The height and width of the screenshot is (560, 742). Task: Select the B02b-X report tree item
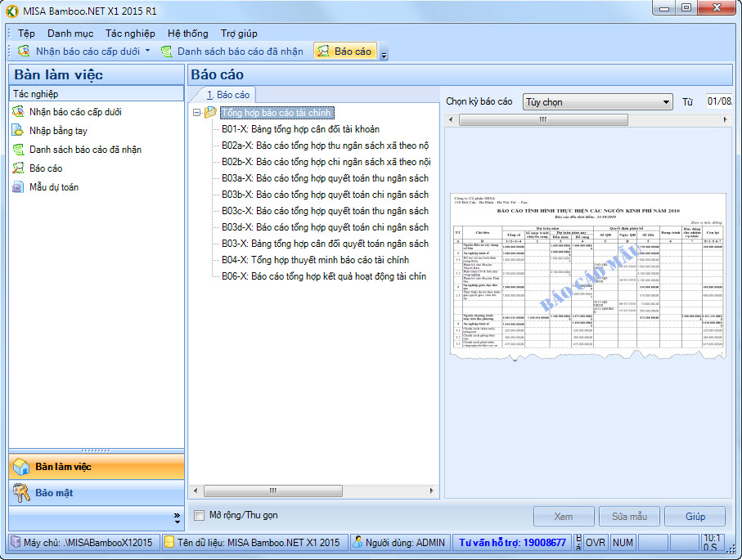click(326, 162)
